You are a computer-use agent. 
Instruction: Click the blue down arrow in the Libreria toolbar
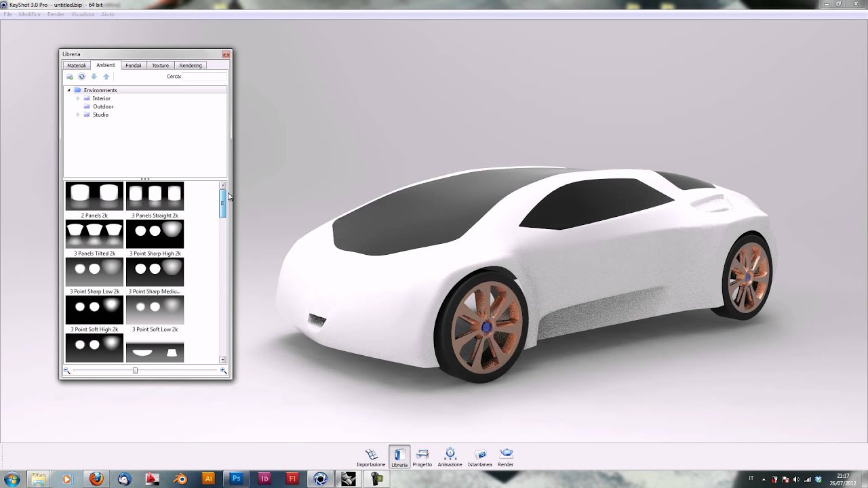point(94,77)
